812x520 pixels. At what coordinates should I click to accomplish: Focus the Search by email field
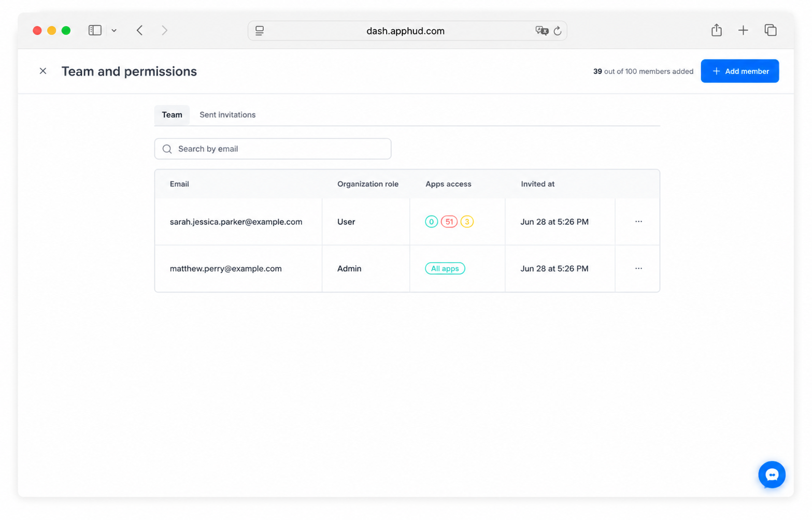coord(273,149)
